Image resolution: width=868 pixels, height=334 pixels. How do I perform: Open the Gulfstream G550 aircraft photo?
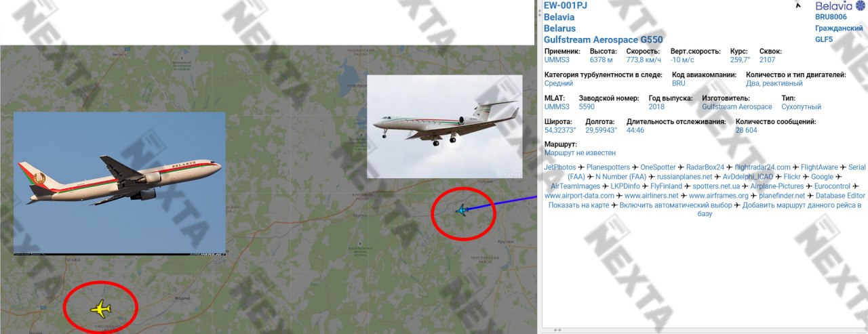click(x=445, y=126)
